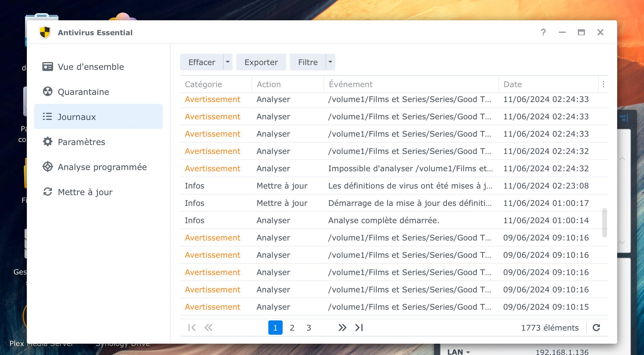Viewport: 644px width, 355px height.
Task: Click the first page arrow icon
Action: point(192,328)
